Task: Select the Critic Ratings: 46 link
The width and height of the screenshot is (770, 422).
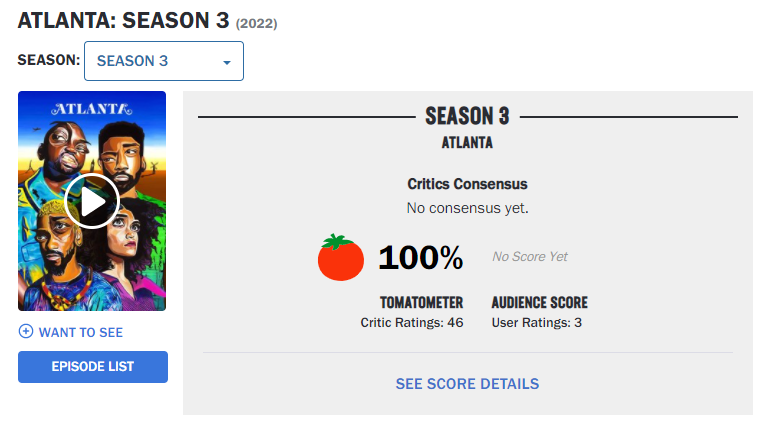Action: 411,322
